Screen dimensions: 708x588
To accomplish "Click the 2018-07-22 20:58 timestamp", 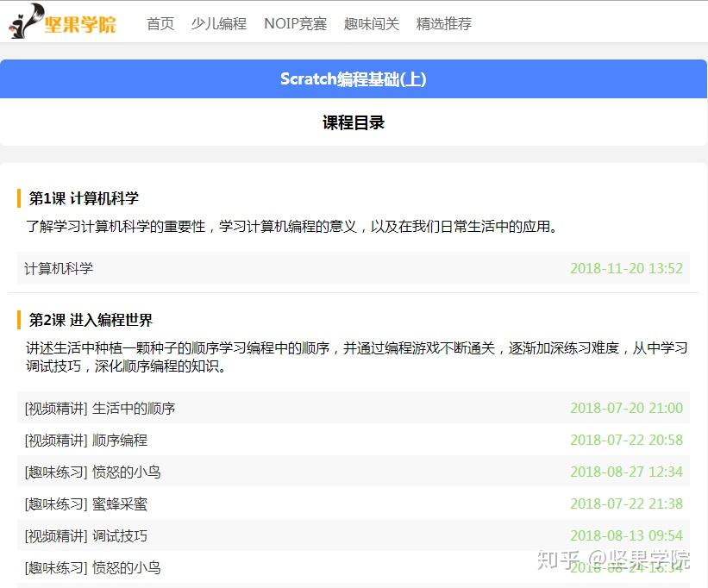I will (626, 440).
